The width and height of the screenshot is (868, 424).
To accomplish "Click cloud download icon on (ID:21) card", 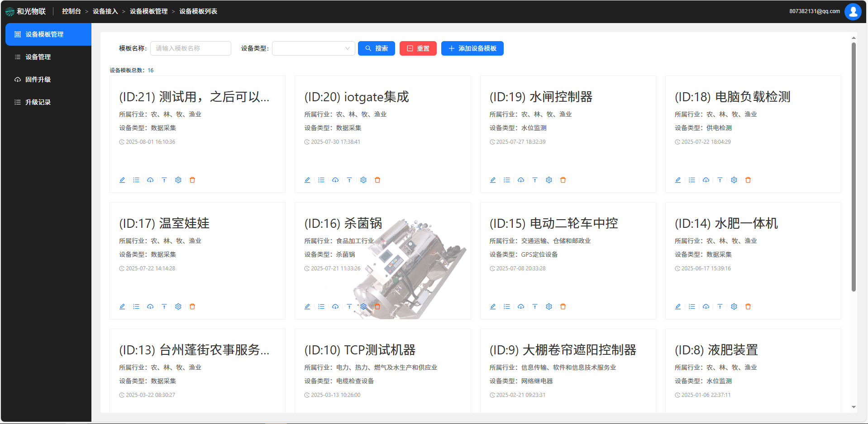I will 150,180.
